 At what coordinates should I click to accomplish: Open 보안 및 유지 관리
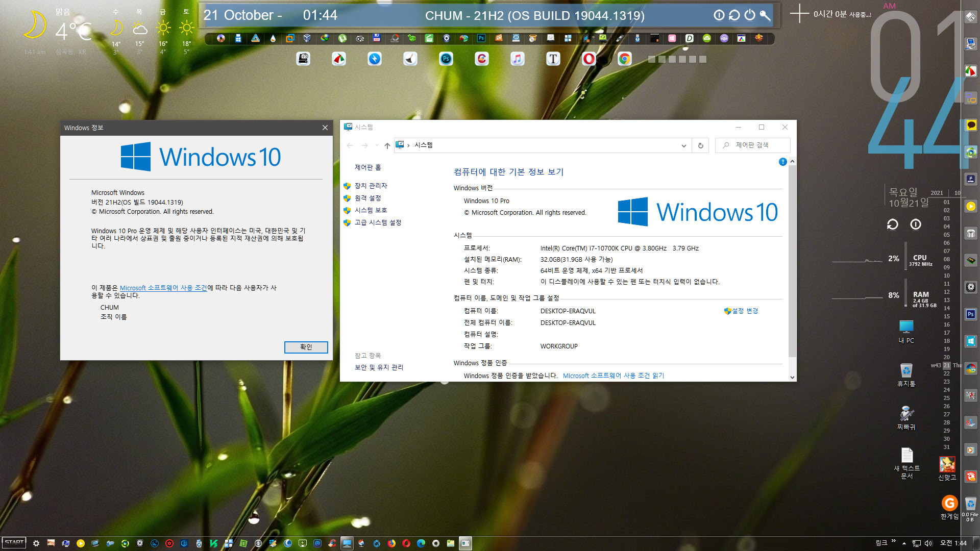(379, 367)
